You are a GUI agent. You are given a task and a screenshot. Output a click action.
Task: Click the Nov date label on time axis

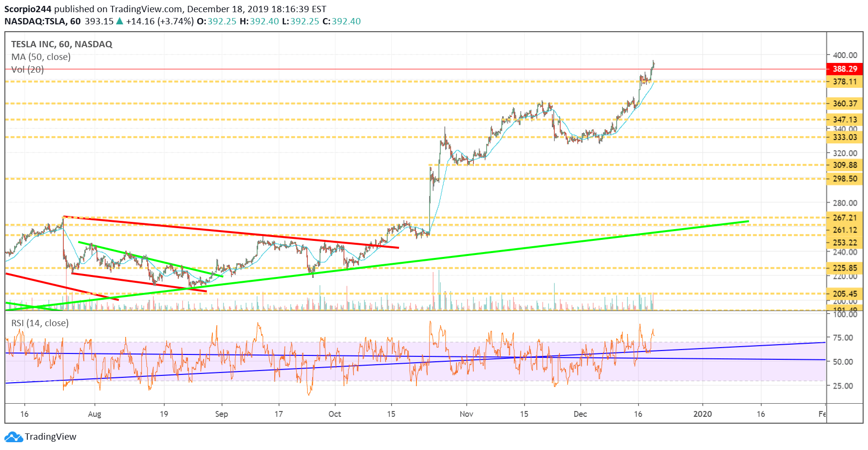coord(466,414)
